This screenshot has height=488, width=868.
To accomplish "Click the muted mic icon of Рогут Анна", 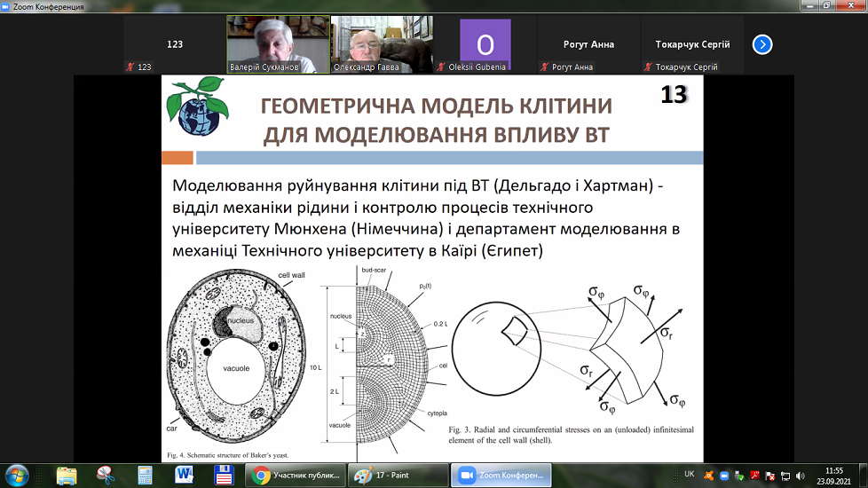I will click(x=545, y=67).
